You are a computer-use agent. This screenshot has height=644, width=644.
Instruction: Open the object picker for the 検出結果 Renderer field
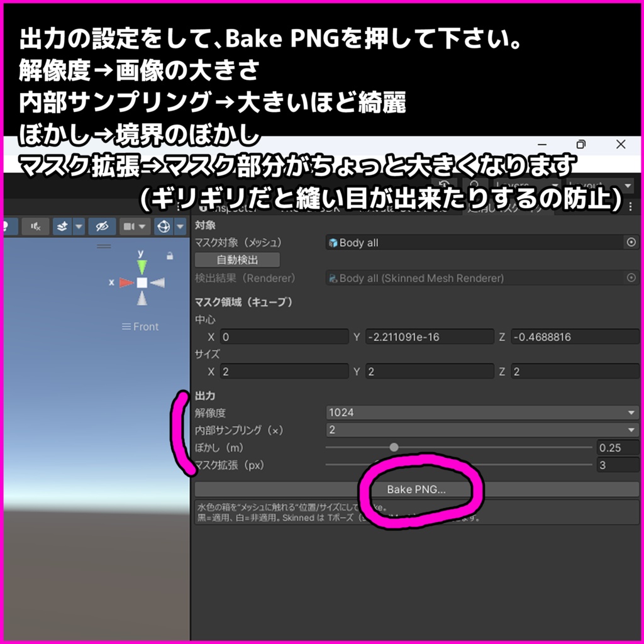[631, 277]
